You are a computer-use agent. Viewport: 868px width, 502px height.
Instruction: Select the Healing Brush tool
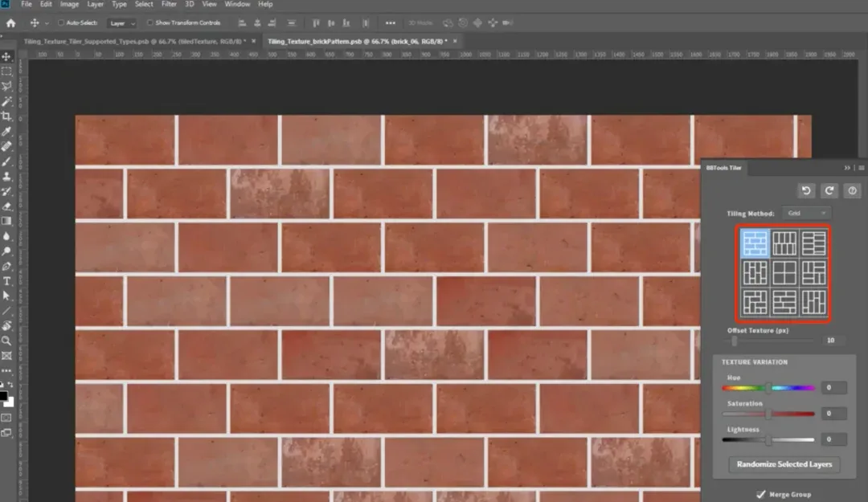tap(6, 146)
